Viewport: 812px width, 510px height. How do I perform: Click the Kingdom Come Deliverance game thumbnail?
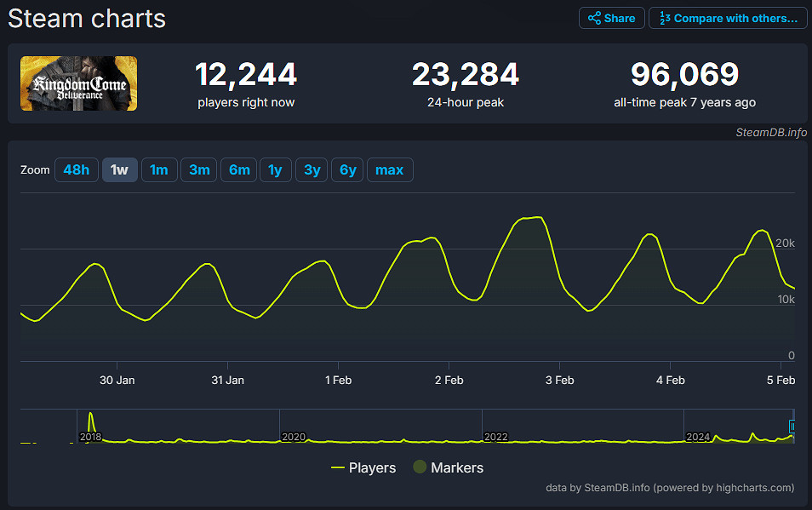pyautogui.click(x=78, y=83)
